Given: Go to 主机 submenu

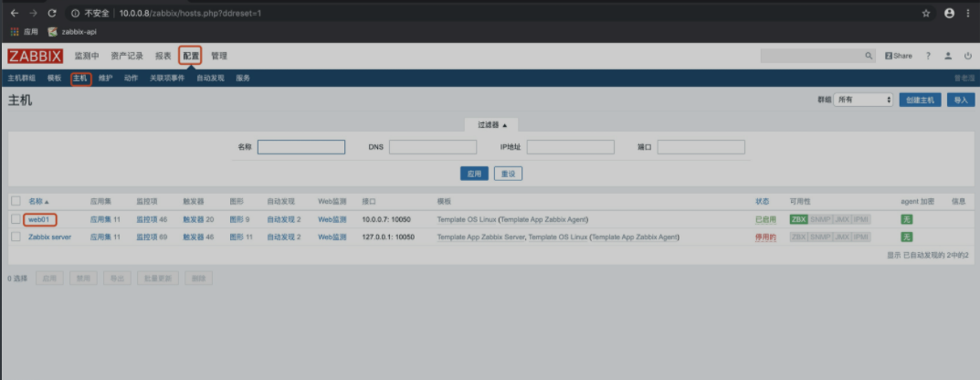Looking at the screenshot, I should (x=80, y=79).
